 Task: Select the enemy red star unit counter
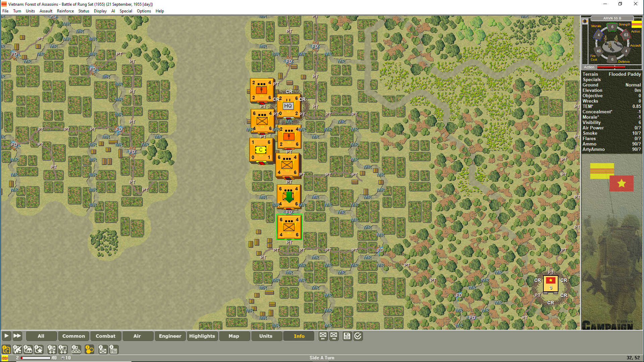click(550, 284)
